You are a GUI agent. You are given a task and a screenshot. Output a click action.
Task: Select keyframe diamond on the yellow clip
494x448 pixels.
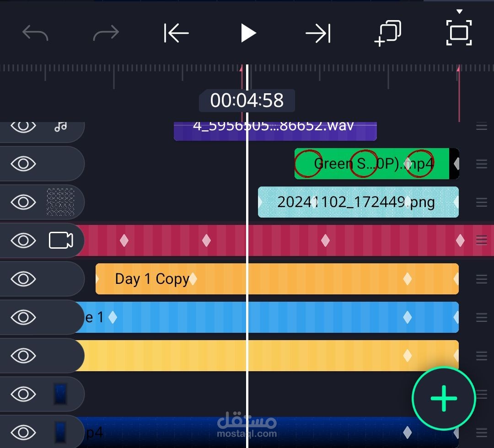tap(408, 356)
